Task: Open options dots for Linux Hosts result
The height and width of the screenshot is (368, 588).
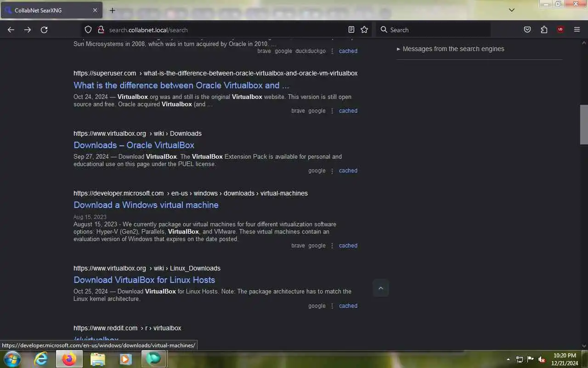Action: [x=332, y=306]
